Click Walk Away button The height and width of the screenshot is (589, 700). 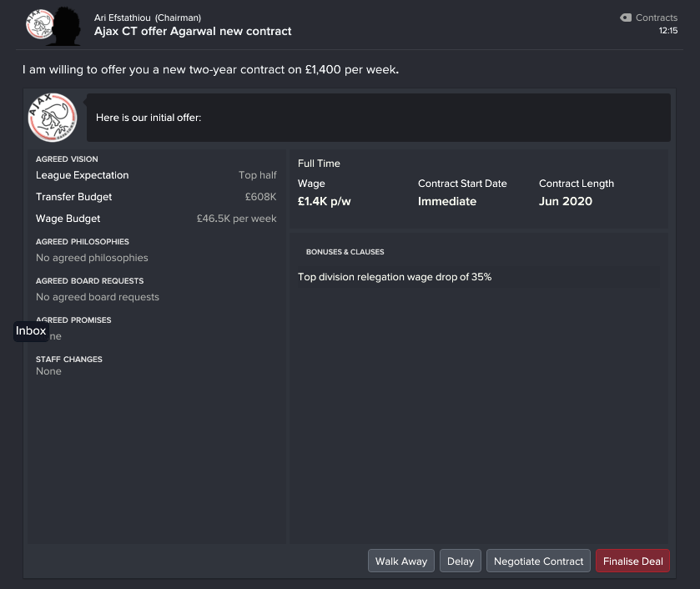(400, 561)
